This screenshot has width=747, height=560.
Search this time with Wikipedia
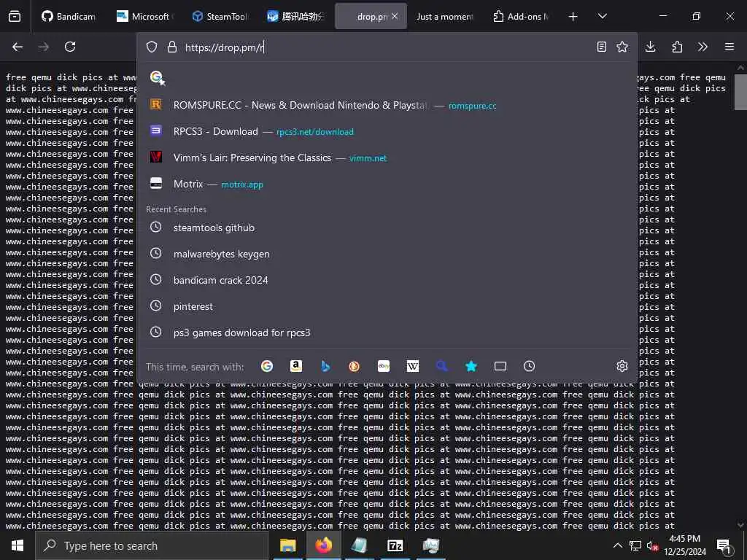click(x=413, y=366)
